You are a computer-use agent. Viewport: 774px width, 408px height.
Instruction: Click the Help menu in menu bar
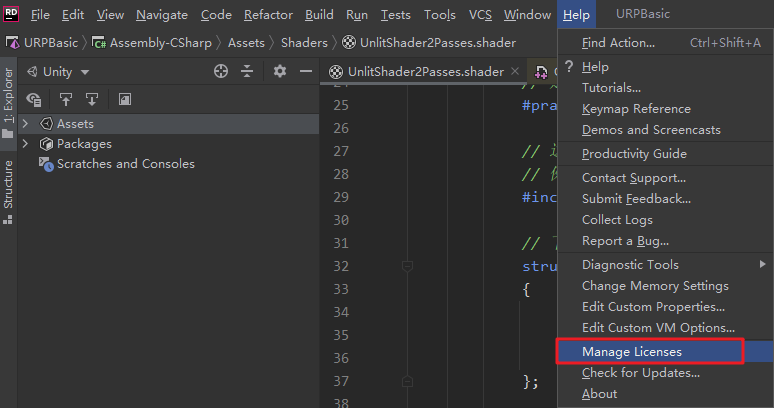577,15
